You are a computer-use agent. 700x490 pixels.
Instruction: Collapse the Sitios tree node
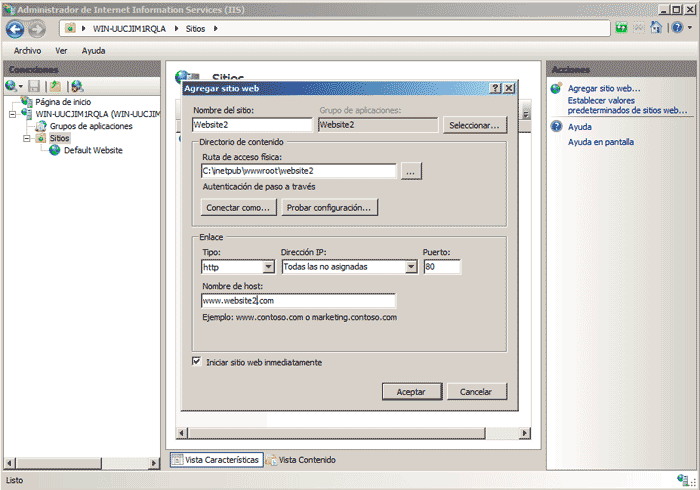27,139
